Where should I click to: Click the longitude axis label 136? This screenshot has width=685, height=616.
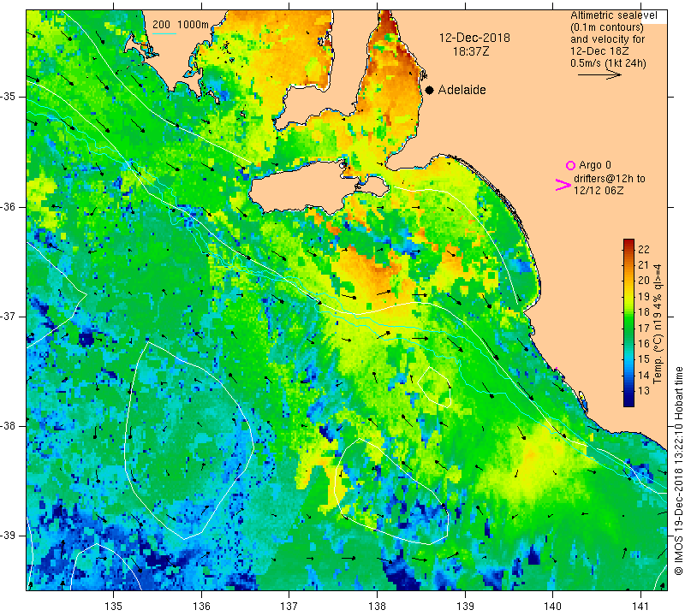pos(201,606)
